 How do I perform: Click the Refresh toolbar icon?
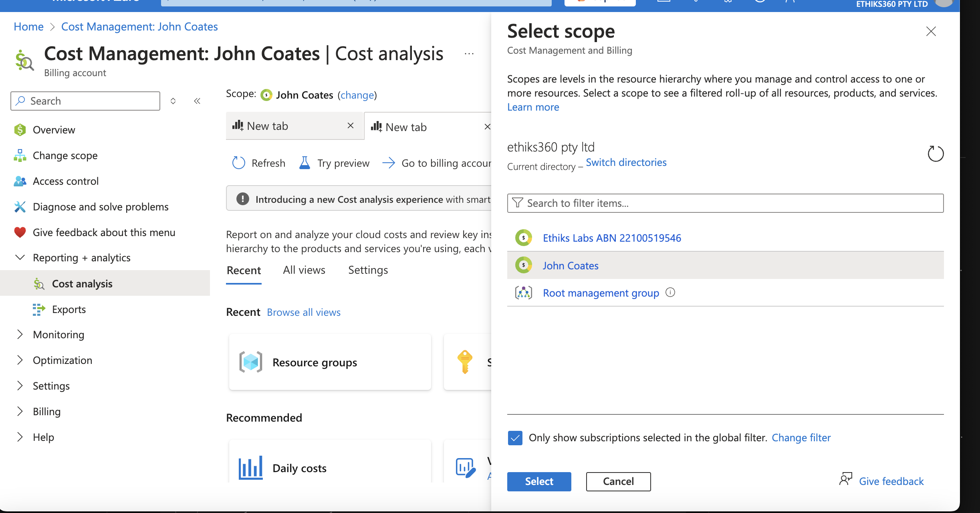click(x=238, y=163)
